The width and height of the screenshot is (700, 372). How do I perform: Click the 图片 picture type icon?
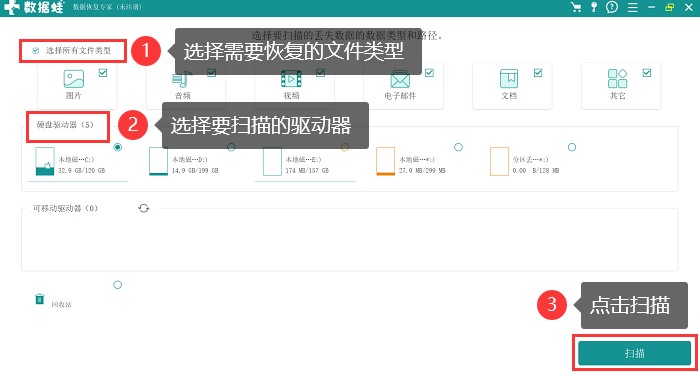[74, 79]
